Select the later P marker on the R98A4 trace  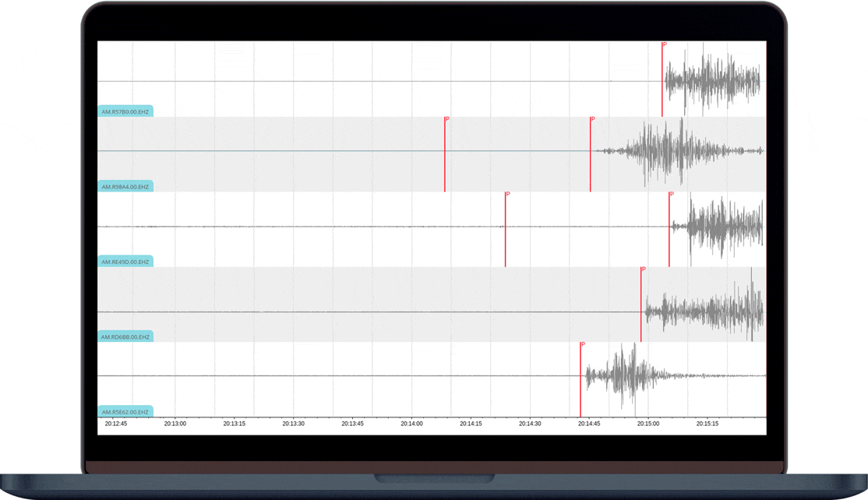[591, 154]
